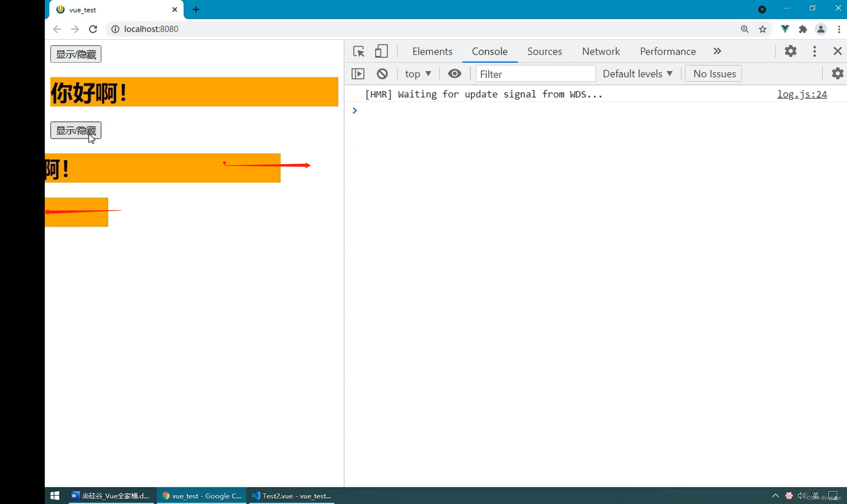Click the log.js:24 link in console

tap(802, 94)
